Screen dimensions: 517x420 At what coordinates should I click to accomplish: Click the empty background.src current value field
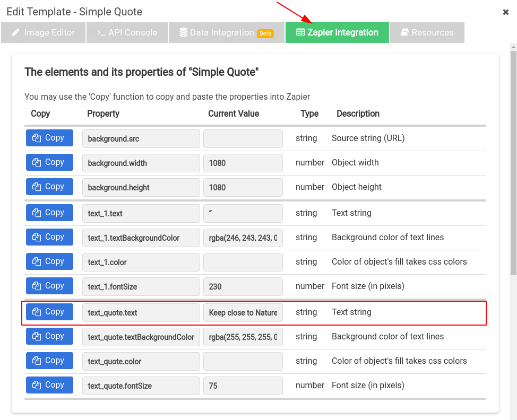coord(243,139)
